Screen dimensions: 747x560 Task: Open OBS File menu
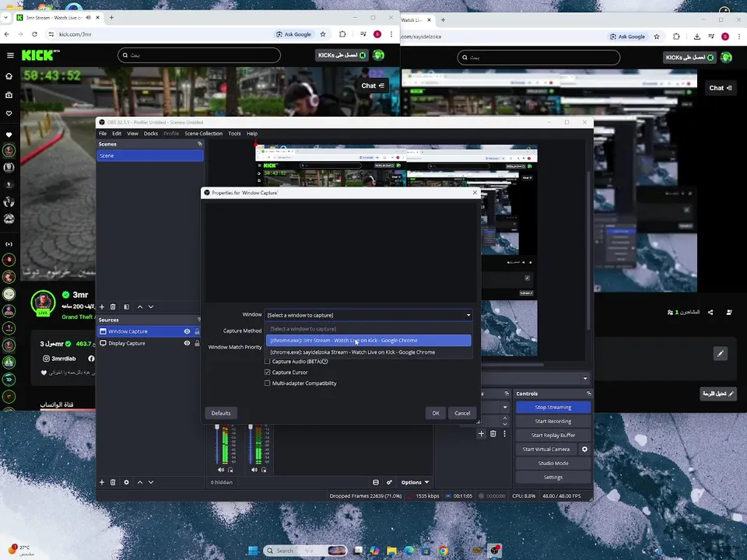(103, 133)
